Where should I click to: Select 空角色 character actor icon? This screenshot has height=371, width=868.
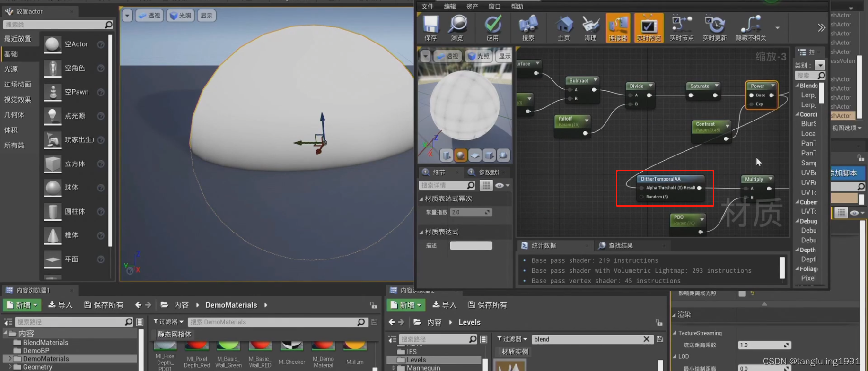pyautogui.click(x=53, y=68)
